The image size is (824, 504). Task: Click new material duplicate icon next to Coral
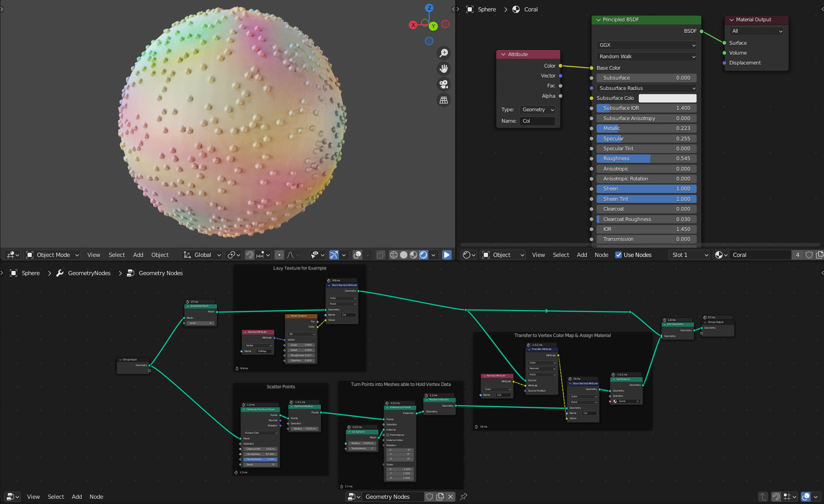click(819, 255)
